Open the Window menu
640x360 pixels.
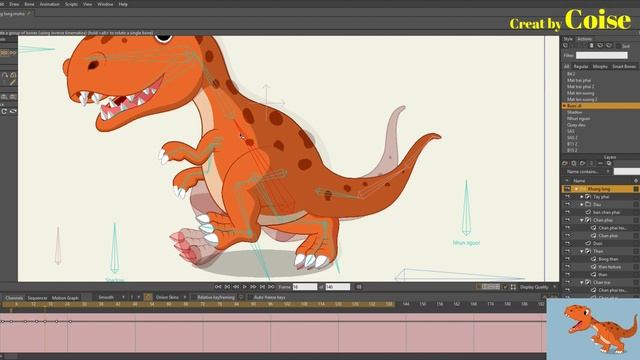(105, 4)
